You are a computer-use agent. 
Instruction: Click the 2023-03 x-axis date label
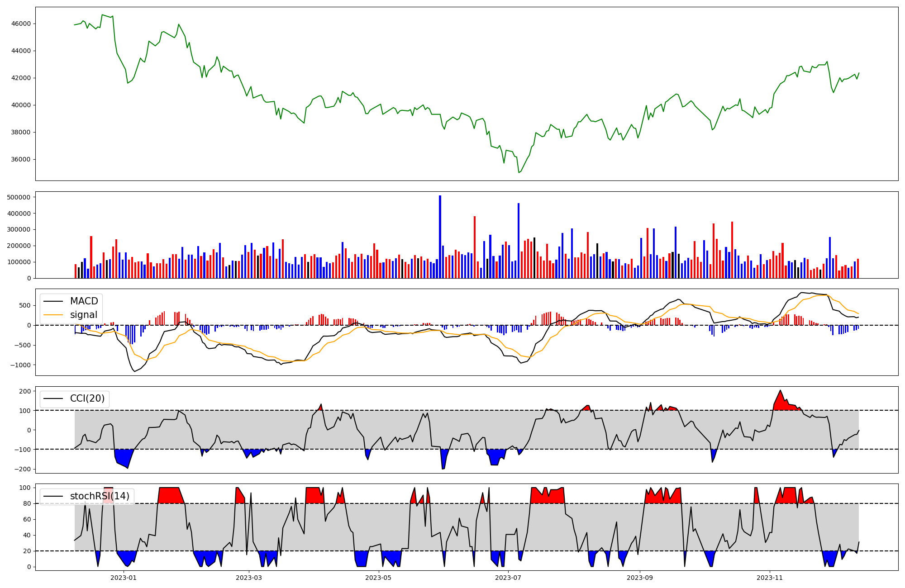pyautogui.click(x=249, y=578)
